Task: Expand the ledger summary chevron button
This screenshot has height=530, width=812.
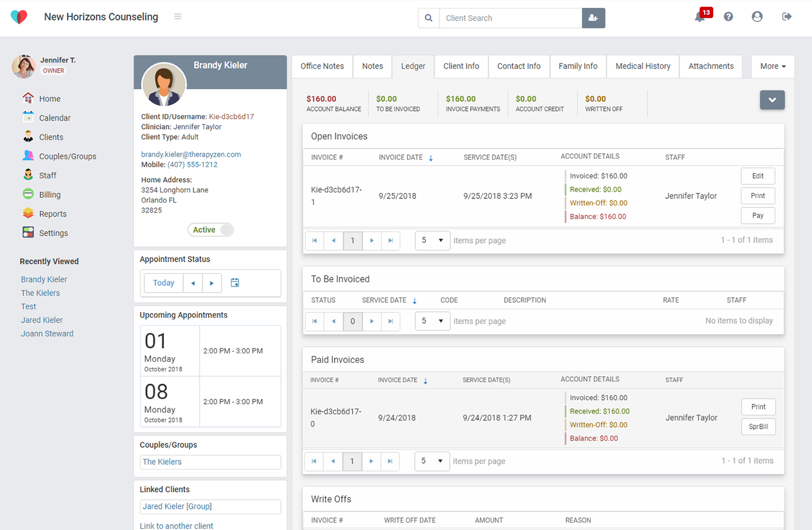Action: click(x=772, y=100)
